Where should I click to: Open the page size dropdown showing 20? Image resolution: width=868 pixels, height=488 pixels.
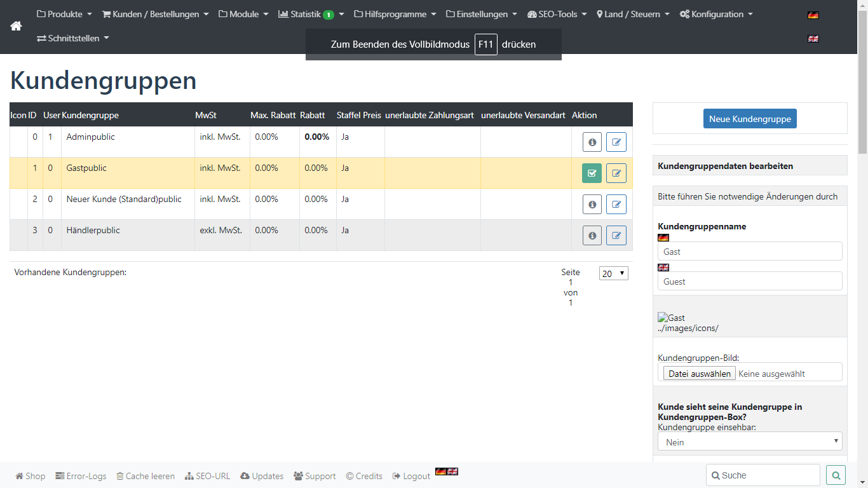coord(613,273)
